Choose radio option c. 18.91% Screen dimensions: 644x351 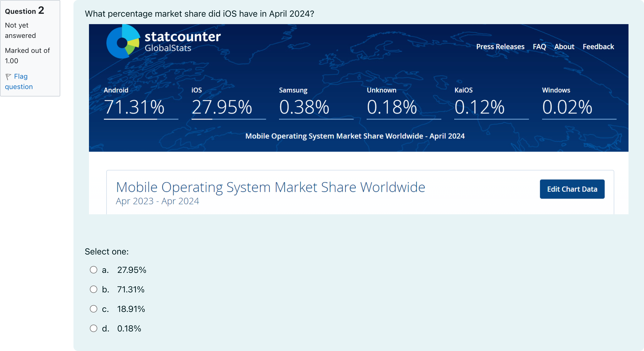[94, 309]
